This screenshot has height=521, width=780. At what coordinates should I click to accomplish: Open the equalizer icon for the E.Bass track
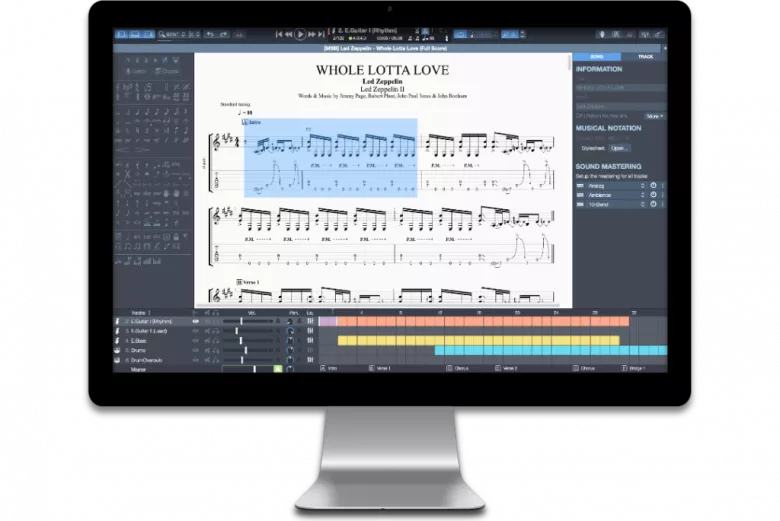coord(310,341)
